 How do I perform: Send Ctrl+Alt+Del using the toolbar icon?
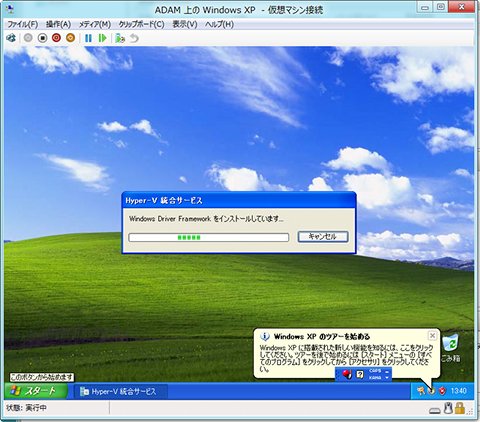pyautogui.click(x=11, y=38)
